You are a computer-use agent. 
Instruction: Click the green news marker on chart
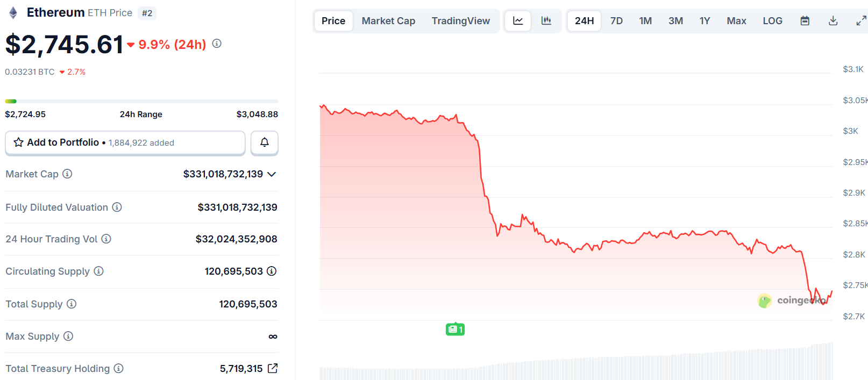click(x=455, y=329)
